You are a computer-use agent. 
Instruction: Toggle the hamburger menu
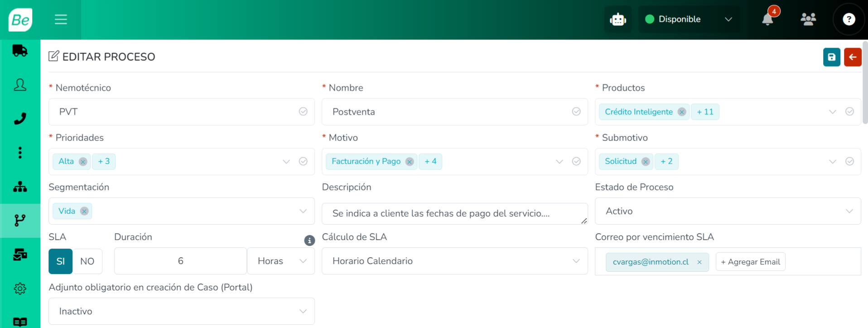tap(61, 19)
